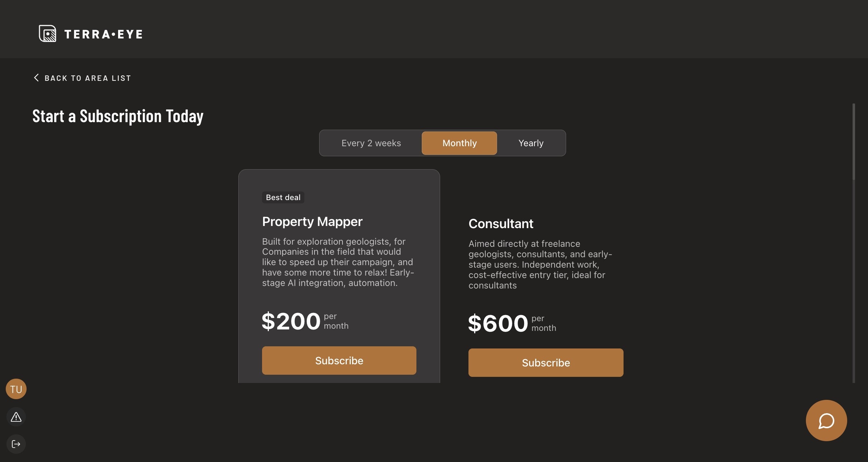Click the TERRA·EYE brand name text
Viewport: 868px width, 462px height.
tap(103, 34)
